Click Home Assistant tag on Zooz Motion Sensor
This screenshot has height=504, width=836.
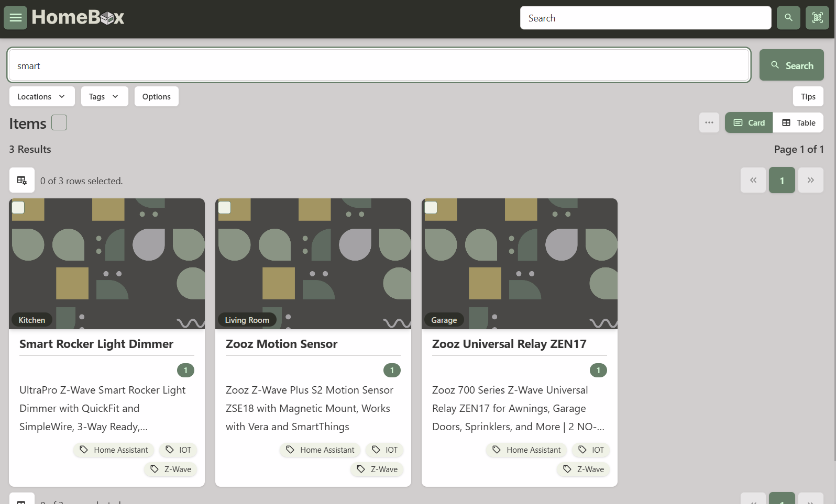[320, 450]
